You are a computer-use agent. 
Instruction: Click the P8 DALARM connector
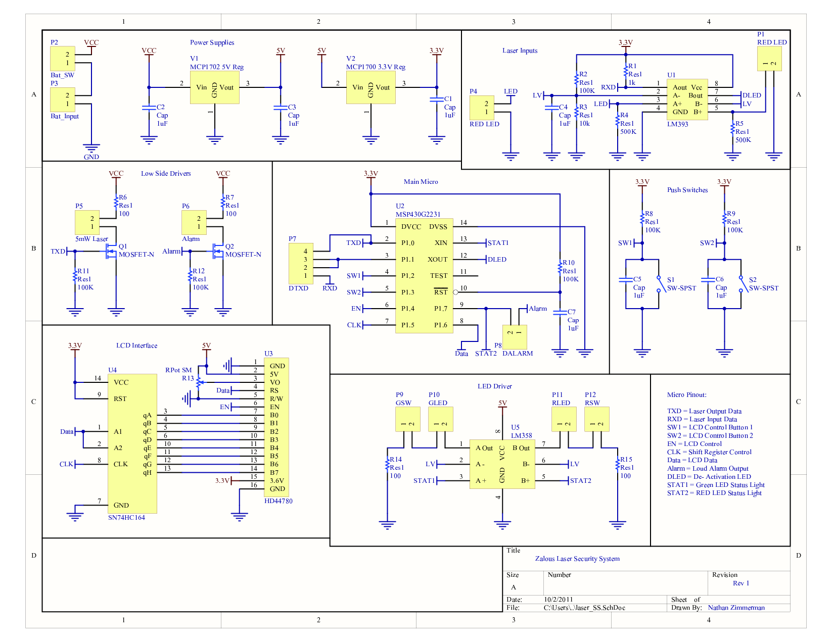click(x=514, y=336)
